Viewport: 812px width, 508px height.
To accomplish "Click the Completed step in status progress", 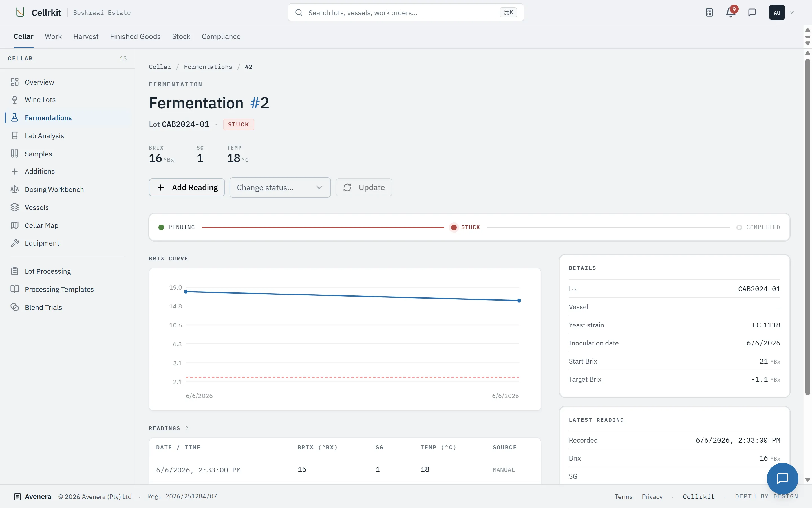I will [x=758, y=227].
